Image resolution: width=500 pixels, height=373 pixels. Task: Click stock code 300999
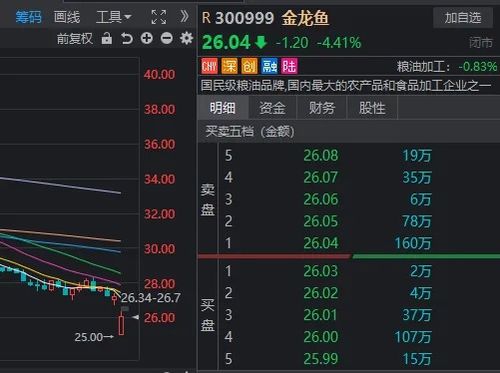[244, 18]
